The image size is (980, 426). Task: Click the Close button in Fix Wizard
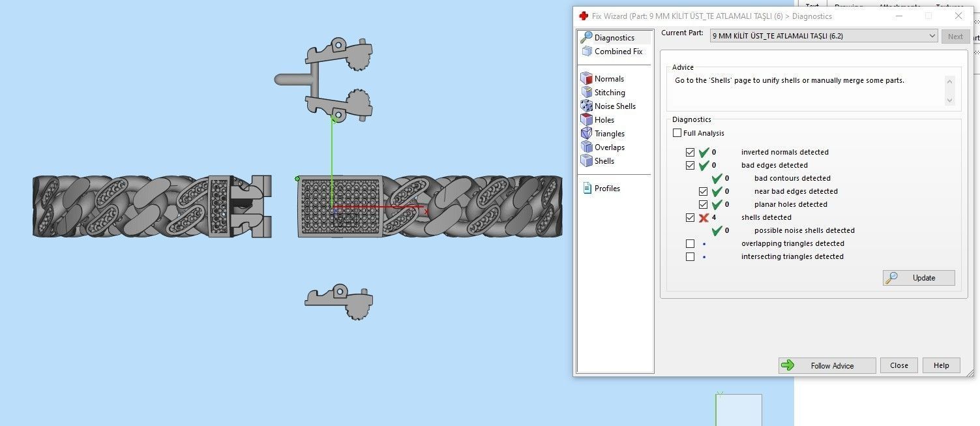899,366
